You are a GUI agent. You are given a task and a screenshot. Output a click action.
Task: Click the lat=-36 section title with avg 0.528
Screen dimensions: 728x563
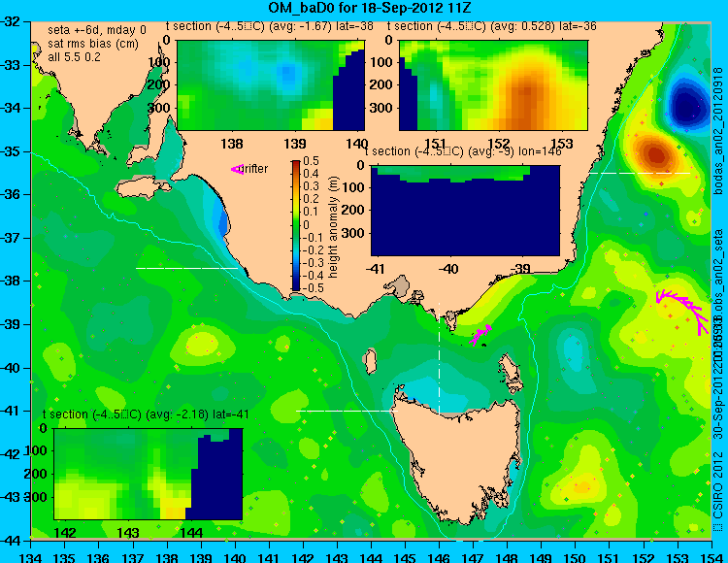pyautogui.click(x=492, y=26)
